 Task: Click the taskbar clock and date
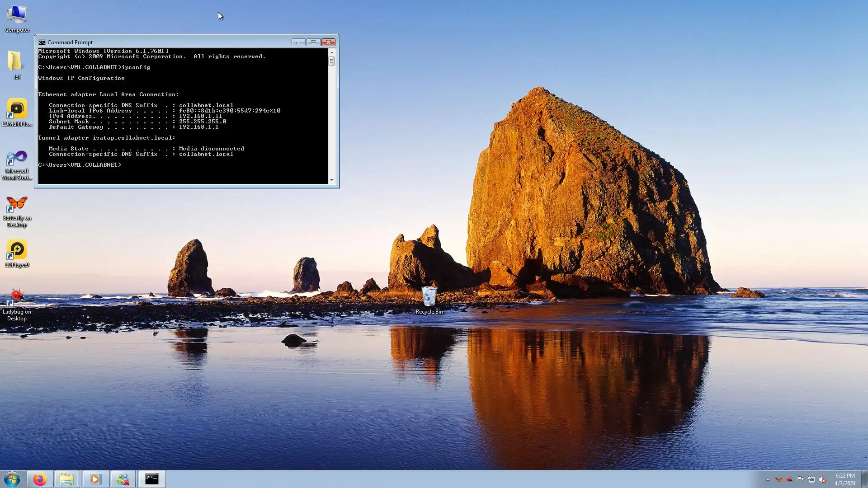pos(844,479)
